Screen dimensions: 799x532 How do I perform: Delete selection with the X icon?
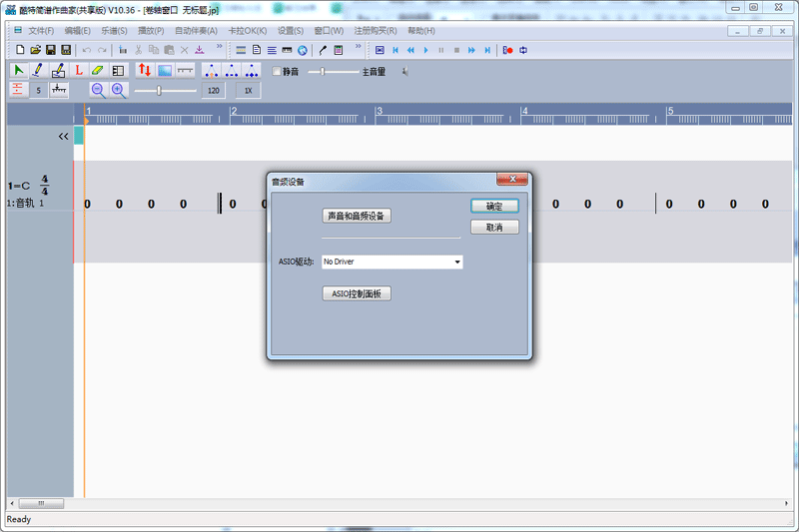[x=185, y=50]
